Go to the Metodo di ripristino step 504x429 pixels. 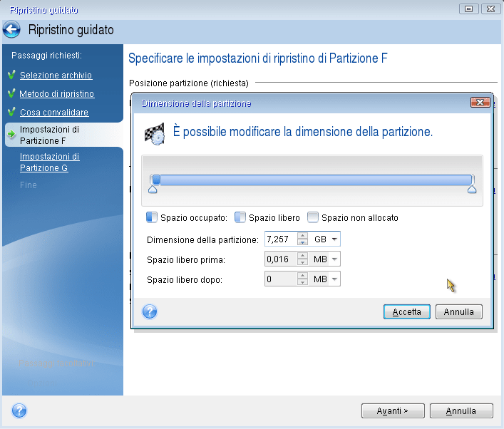click(56, 94)
